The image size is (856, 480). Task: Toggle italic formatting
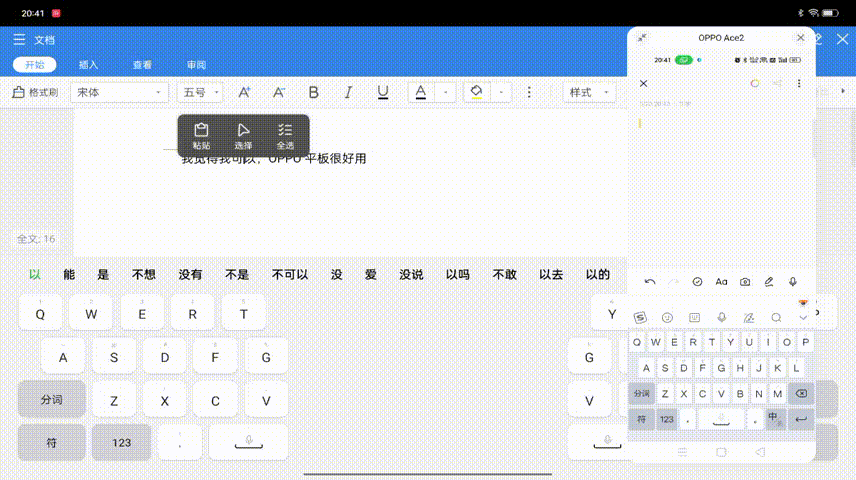pyautogui.click(x=348, y=92)
